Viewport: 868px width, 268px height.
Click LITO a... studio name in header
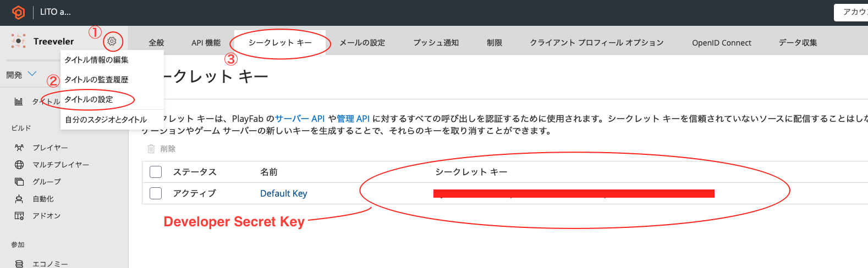(55, 12)
